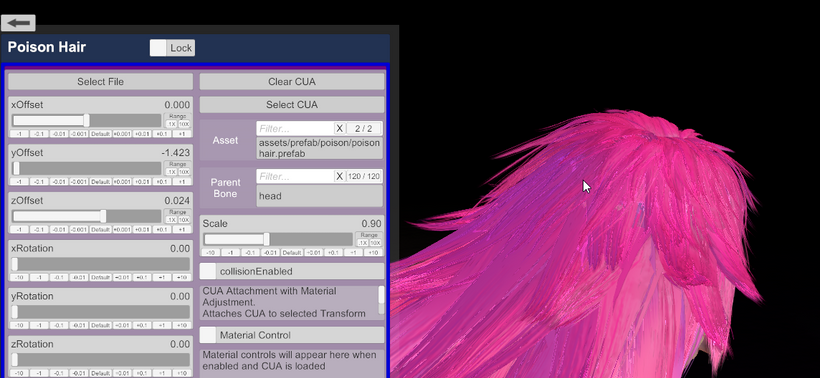Click the xRotation slider

click(x=101, y=264)
